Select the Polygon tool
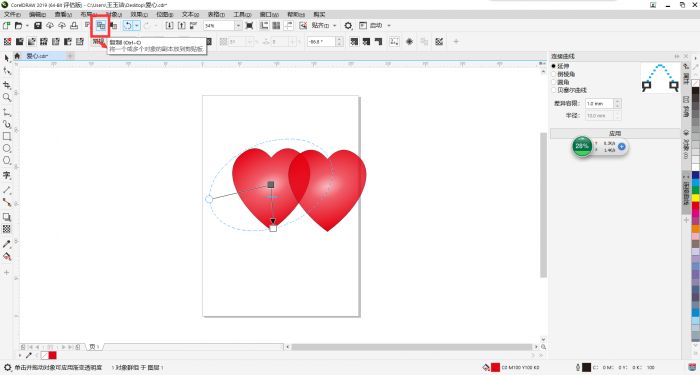 [x=7, y=160]
